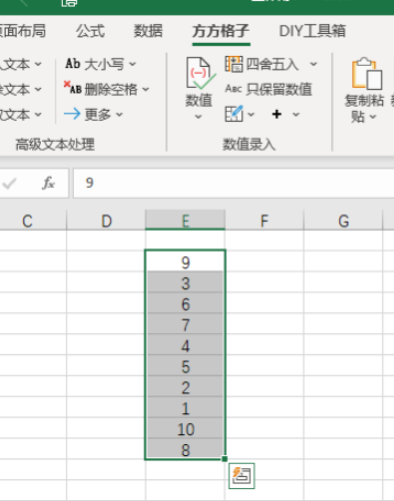This screenshot has width=394, height=501.
Task: Expand the 复制粘贴 dropdown chevron
Action: coord(373,117)
